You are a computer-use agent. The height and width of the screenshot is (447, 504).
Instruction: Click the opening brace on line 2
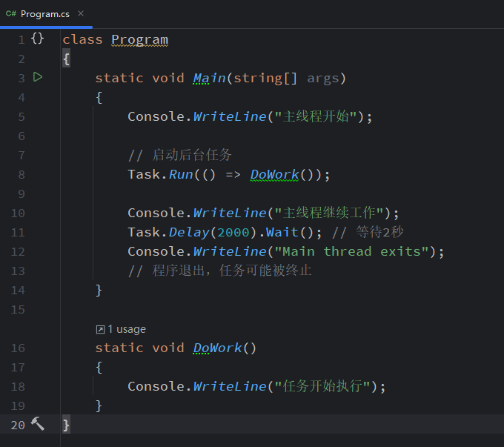click(66, 59)
